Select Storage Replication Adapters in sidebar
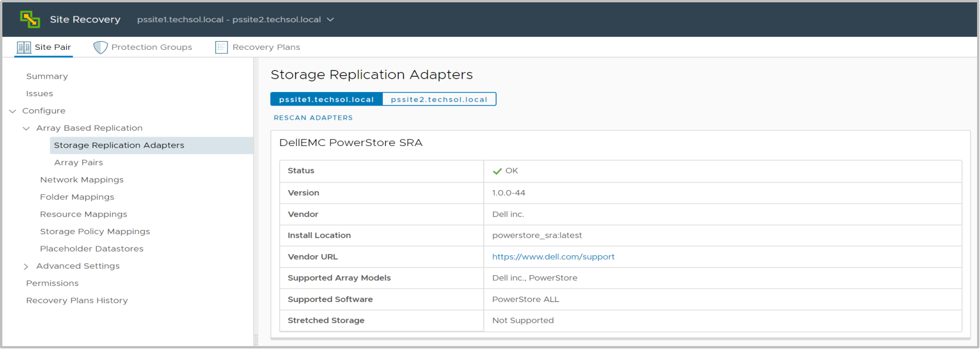 [x=151, y=145]
